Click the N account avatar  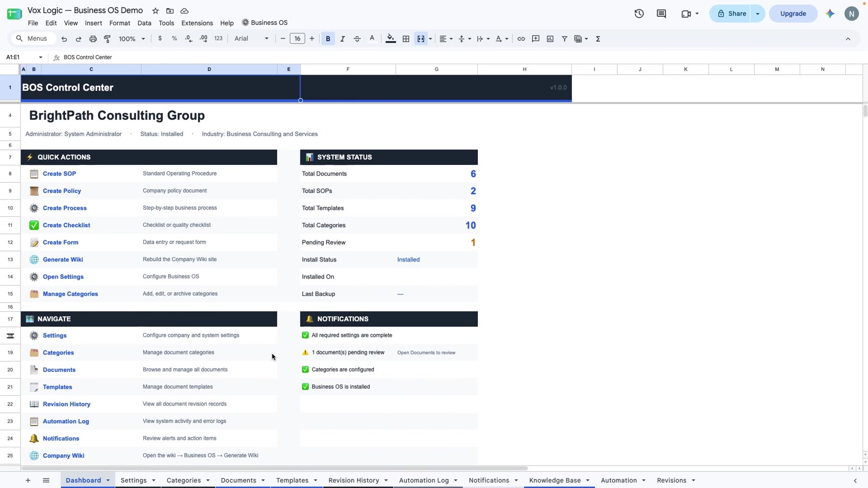pyautogui.click(x=852, y=14)
